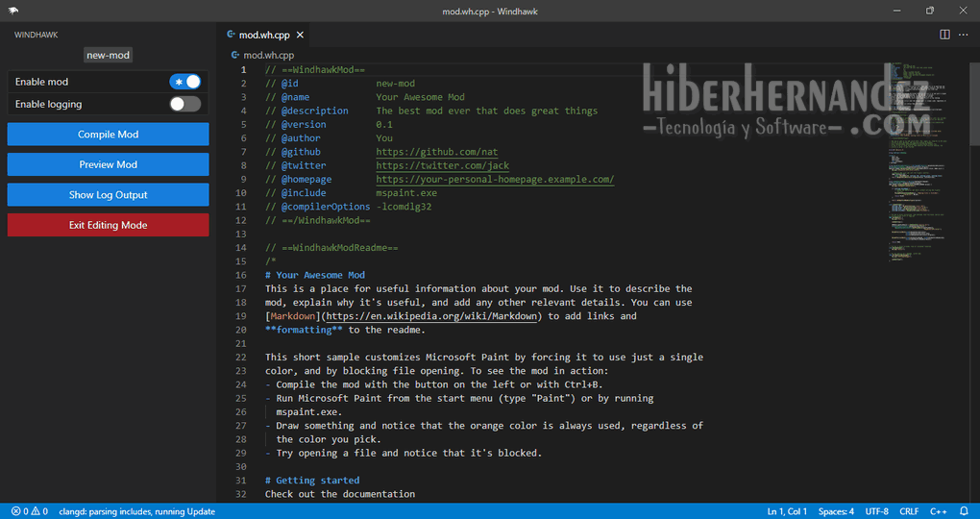Select the mod.wh.cpp editor tab
980x519 pixels.
point(258,36)
